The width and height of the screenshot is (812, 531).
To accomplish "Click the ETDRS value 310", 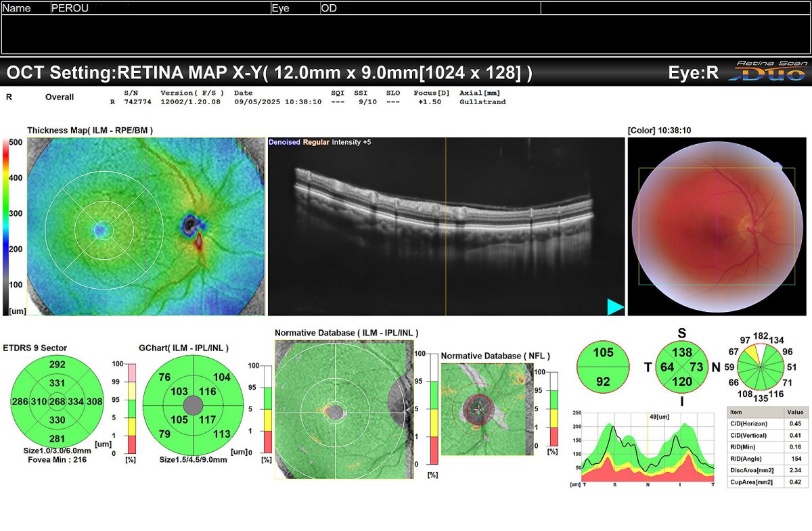I will tap(39, 402).
